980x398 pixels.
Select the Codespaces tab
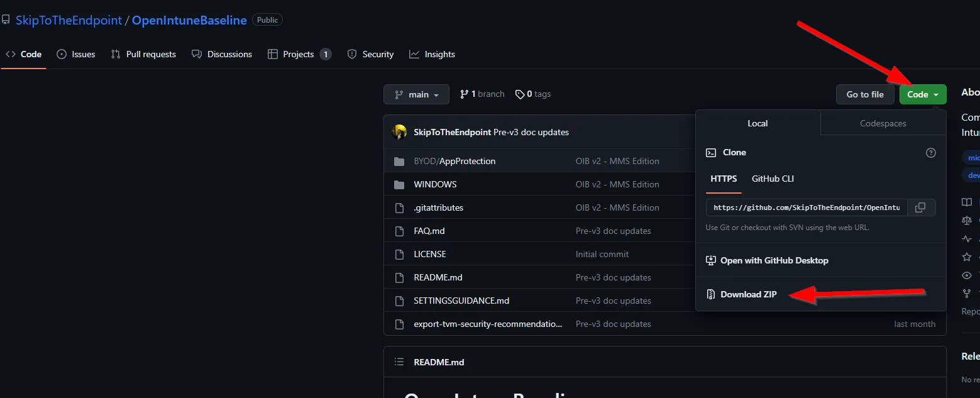pyautogui.click(x=883, y=123)
